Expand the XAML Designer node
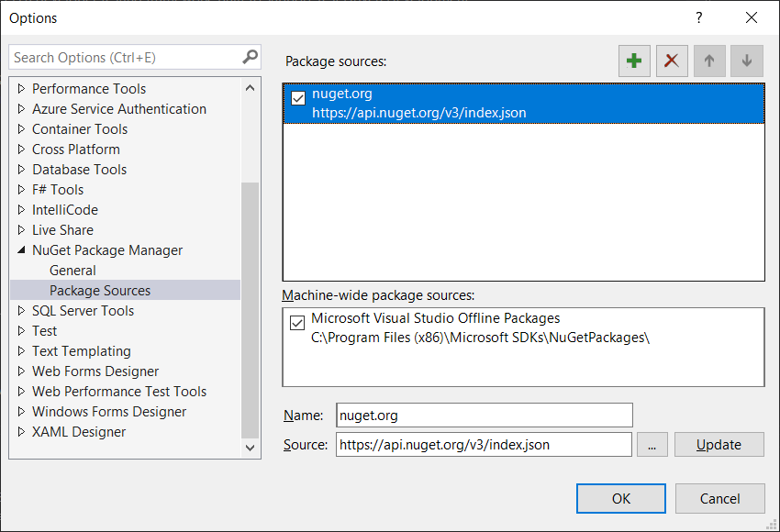The height and width of the screenshot is (532, 780). 21,431
